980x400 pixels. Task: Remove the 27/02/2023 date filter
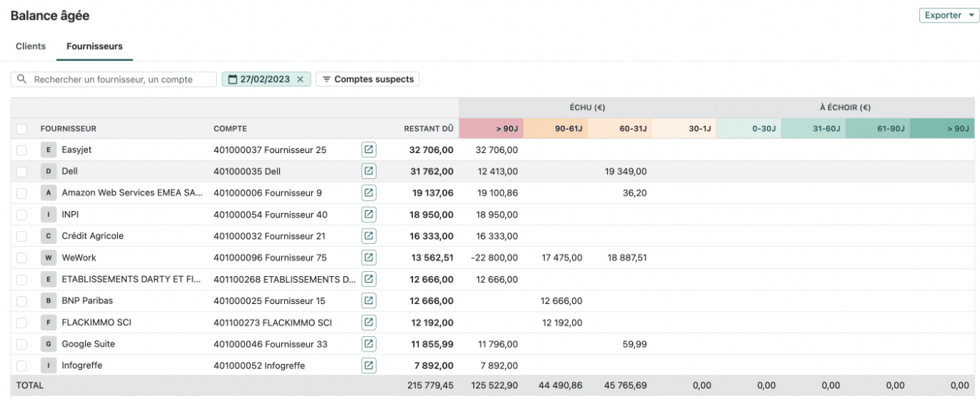point(300,79)
